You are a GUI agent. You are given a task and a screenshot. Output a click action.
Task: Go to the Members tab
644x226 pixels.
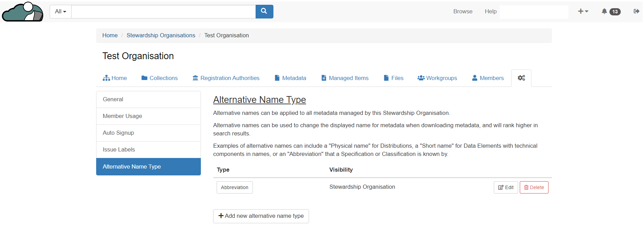pyautogui.click(x=488, y=78)
